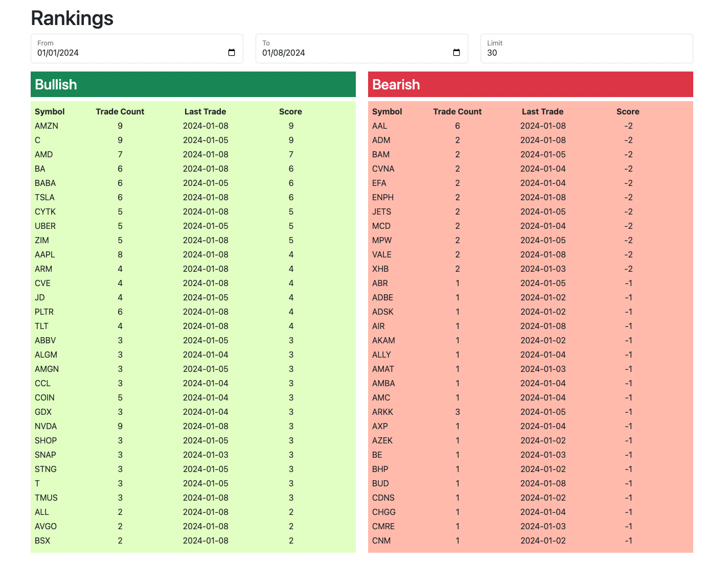Viewport: 728px width, 565px height.
Task: Click the Bullish Score column header
Action: [290, 111]
